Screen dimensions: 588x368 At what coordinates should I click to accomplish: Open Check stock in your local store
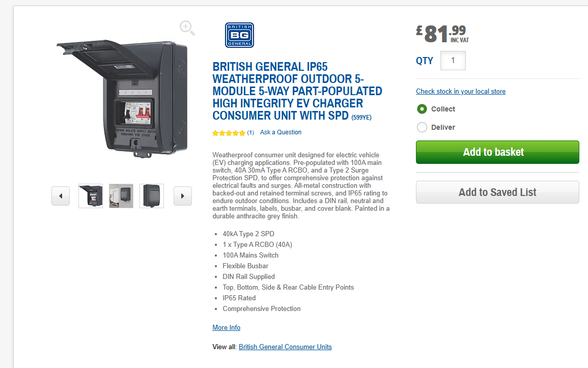461,92
